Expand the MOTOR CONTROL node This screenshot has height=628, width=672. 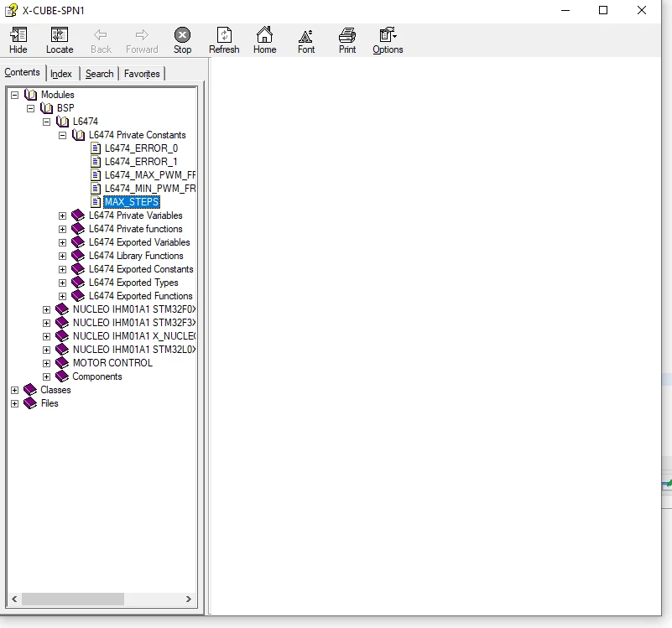pos(47,363)
